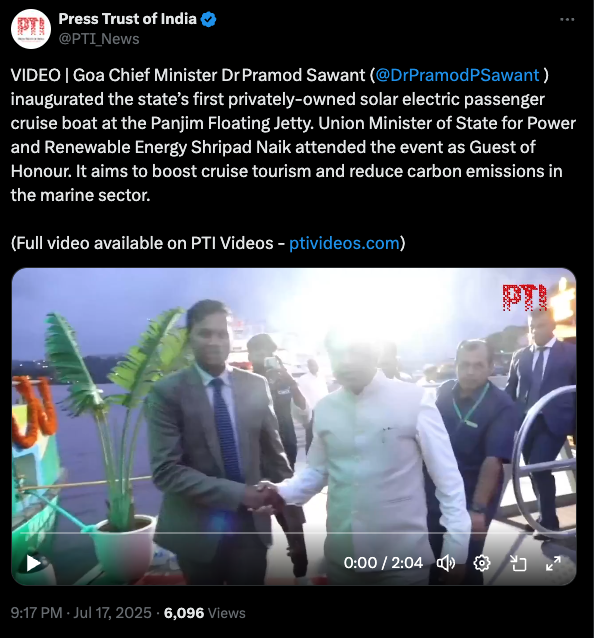Play the video
The height and width of the screenshot is (638, 594).
(x=33, y=563)
